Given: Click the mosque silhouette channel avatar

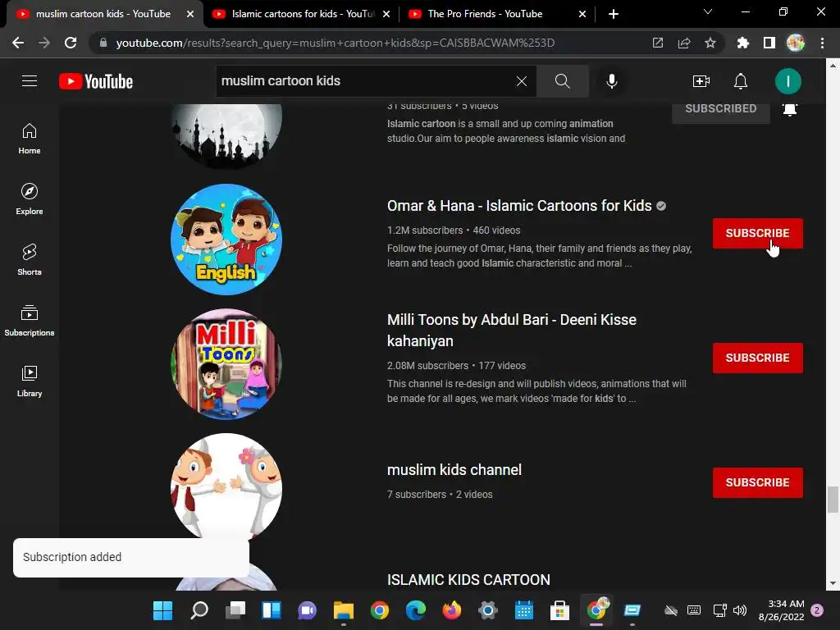Looking at the screenshot, I should coord(226,135).
